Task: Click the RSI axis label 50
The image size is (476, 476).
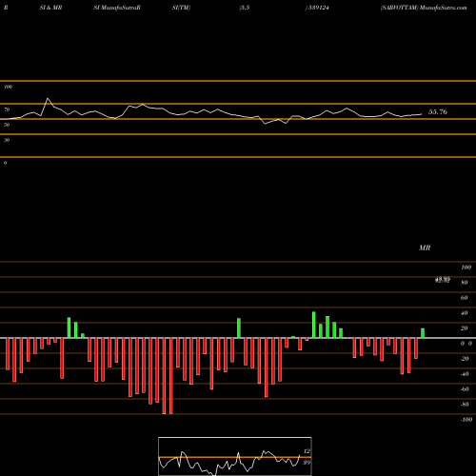Action: pos(7,125)
